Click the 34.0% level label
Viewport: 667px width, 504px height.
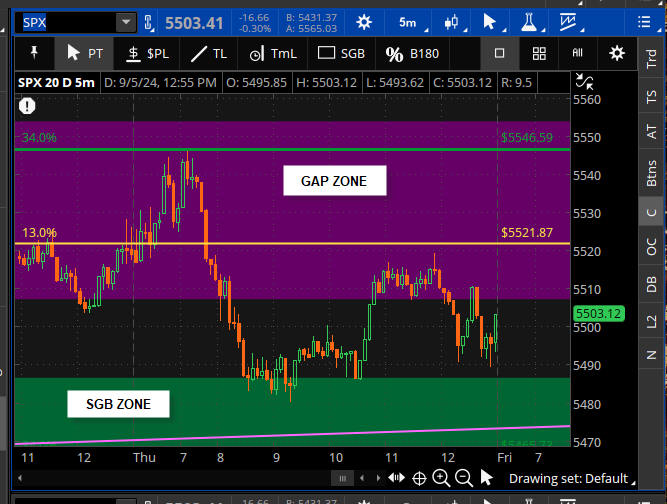point(39,137)
